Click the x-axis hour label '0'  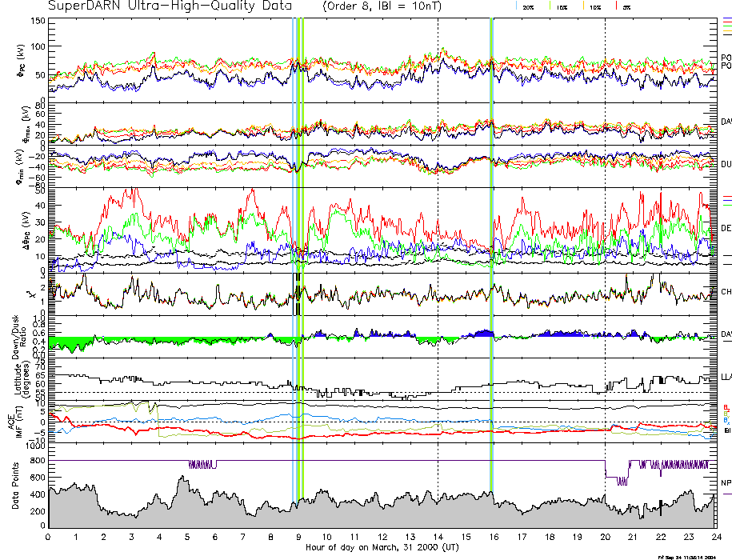[48, 537]
